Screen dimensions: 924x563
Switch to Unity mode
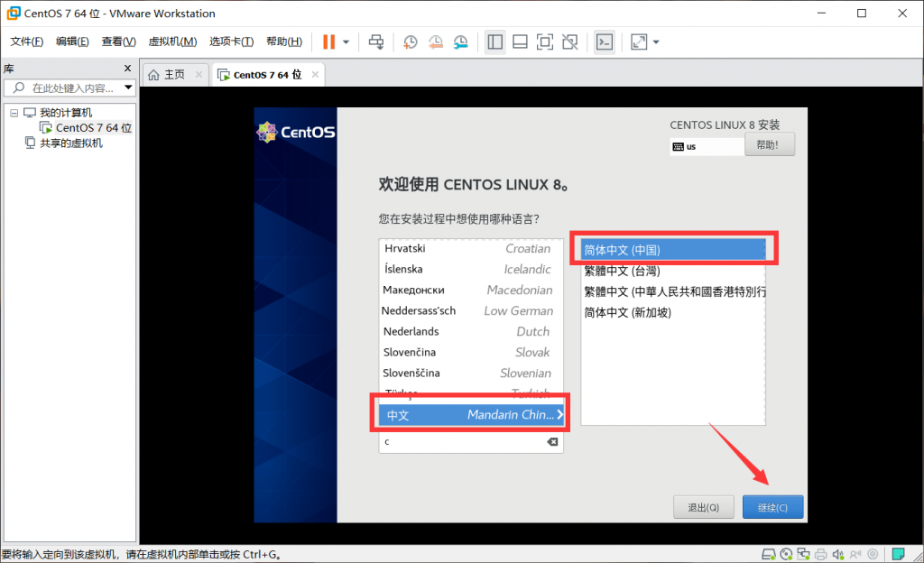pos(570,42)
